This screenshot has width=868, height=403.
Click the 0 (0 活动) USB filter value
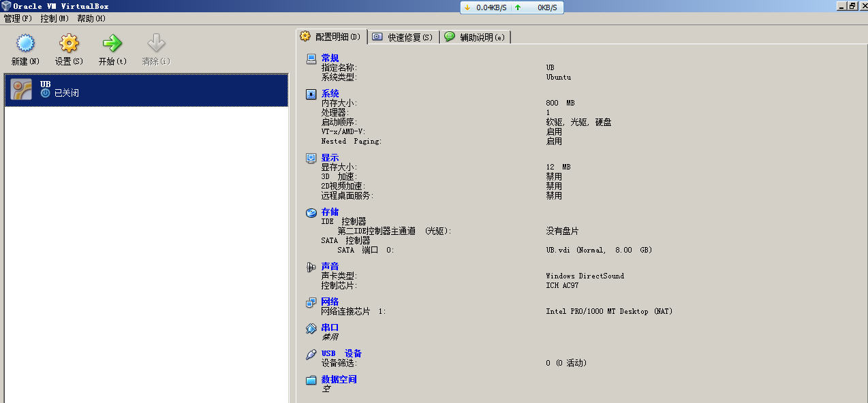coord(566,364)
